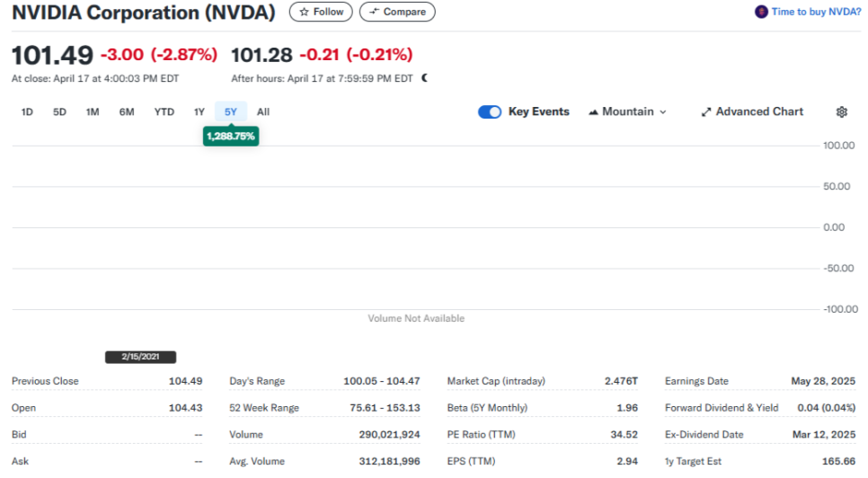Expand the Mountain chart type dropdown

[x=628, y=111]
